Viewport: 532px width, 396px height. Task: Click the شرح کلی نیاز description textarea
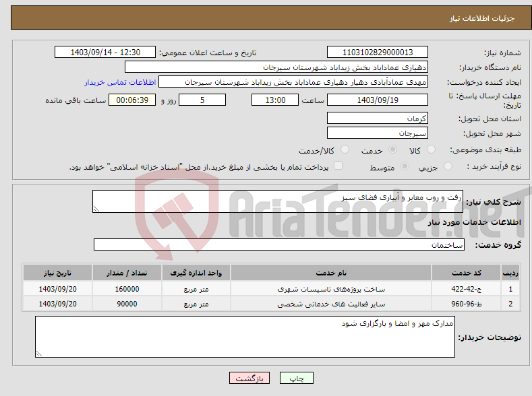click(278, 201)
